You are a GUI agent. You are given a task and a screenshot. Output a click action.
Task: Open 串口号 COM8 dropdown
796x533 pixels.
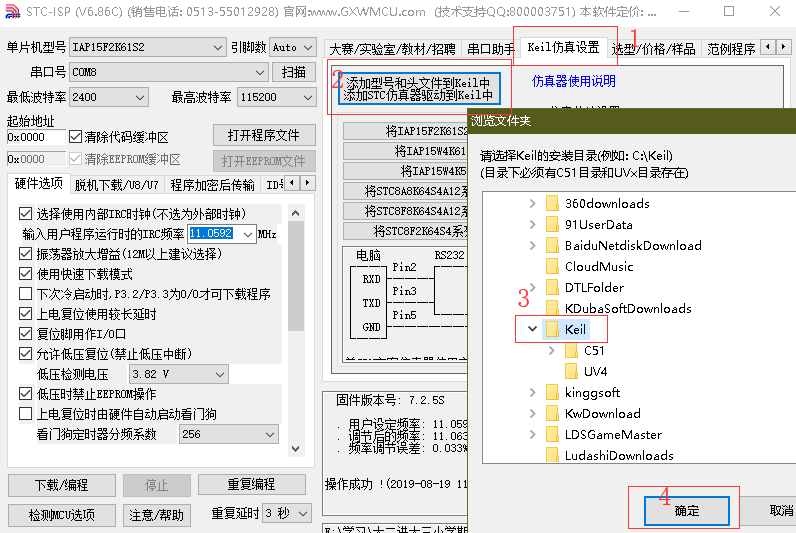tap(168, 72)
